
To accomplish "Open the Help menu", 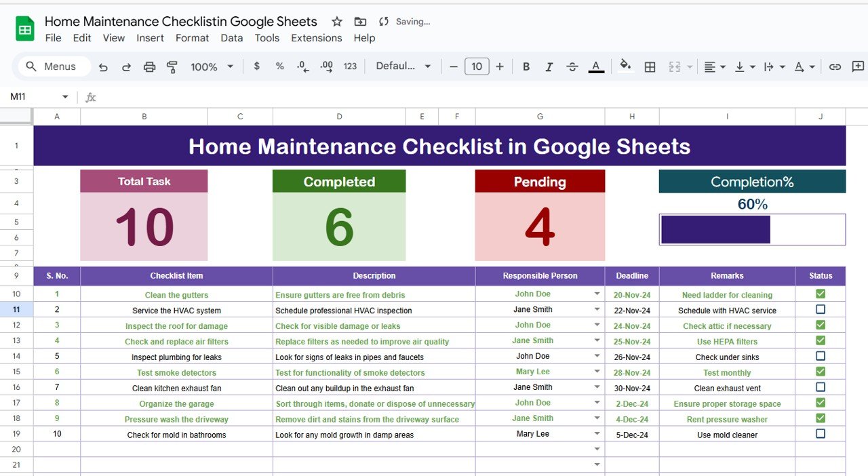I will click(364, 38).
